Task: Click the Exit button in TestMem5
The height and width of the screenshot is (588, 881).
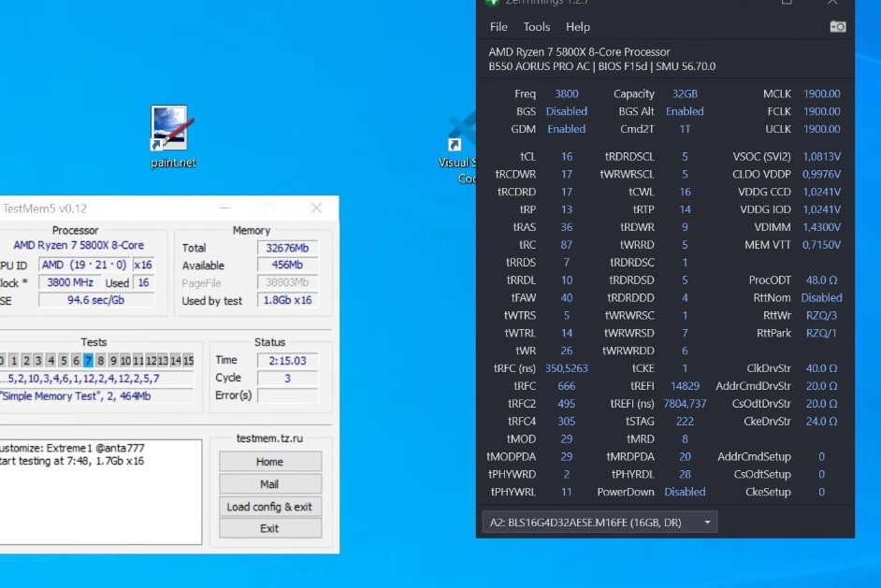Action: click(x=269, y=528)
